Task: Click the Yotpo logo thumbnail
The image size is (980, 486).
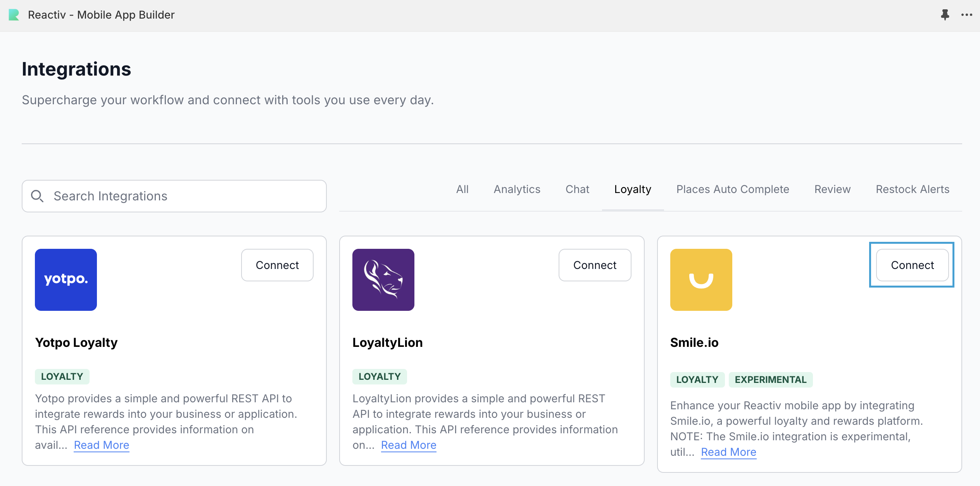Action: (x=66, y=280)
